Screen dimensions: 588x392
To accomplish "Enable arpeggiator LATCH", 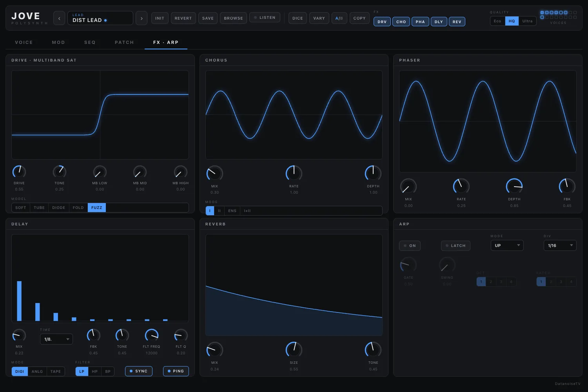I will pyautogui.click(x=456, y=246).
